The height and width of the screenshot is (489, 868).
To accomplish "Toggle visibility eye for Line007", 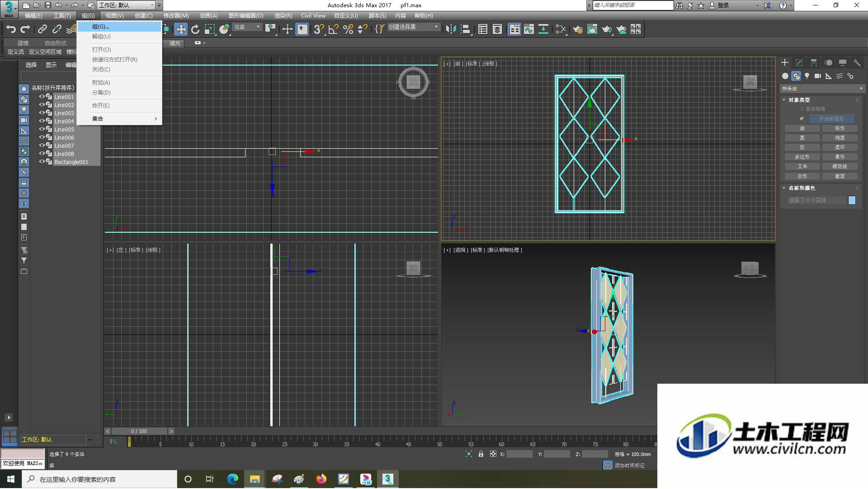I will (42, 146).
